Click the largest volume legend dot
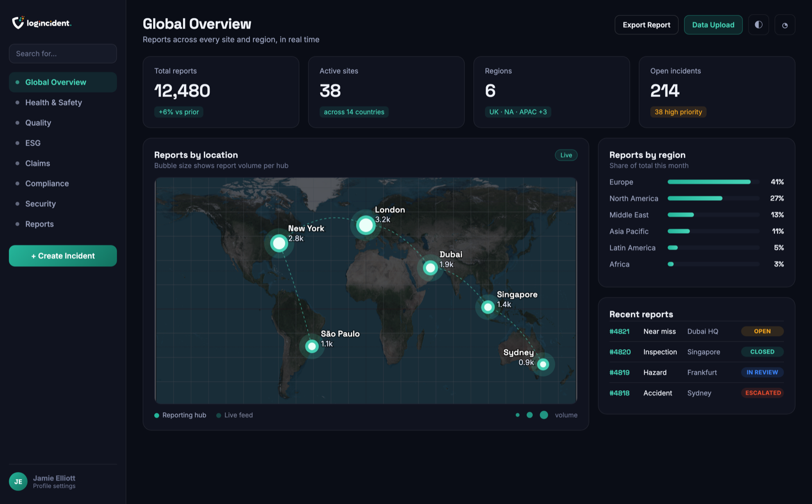The image size is (812, 504). click(x=544, y=415)
